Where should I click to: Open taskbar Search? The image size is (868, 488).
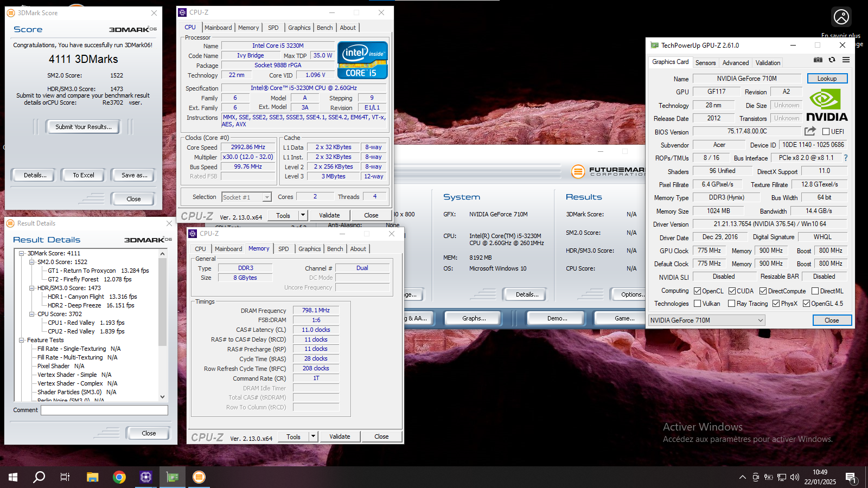click(39, 477)
